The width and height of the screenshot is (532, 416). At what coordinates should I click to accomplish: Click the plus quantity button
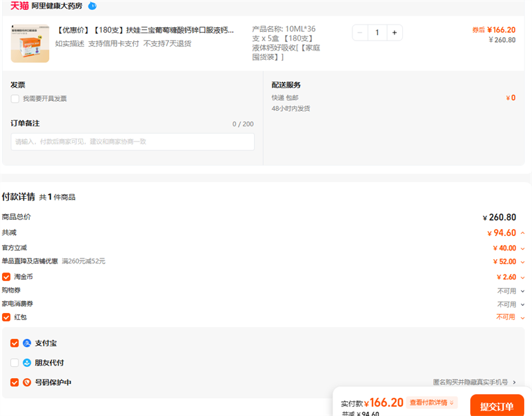pyautogui.click(x=394, y=33)
